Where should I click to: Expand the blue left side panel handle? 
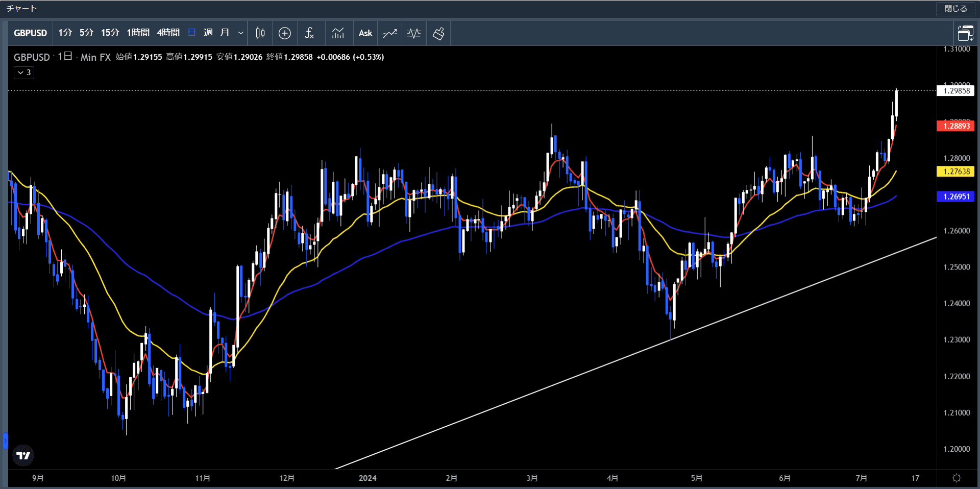pos(5,441)
